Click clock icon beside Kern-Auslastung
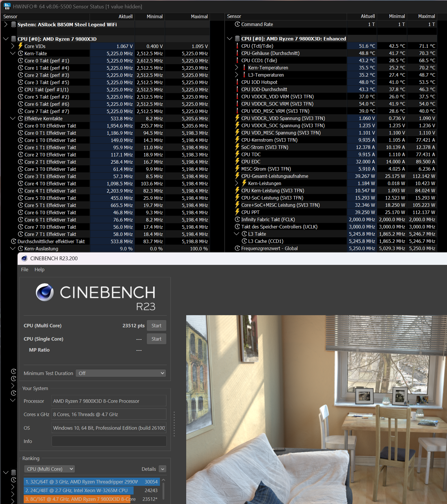The image size is (447, 504). (x=21, y=248)
